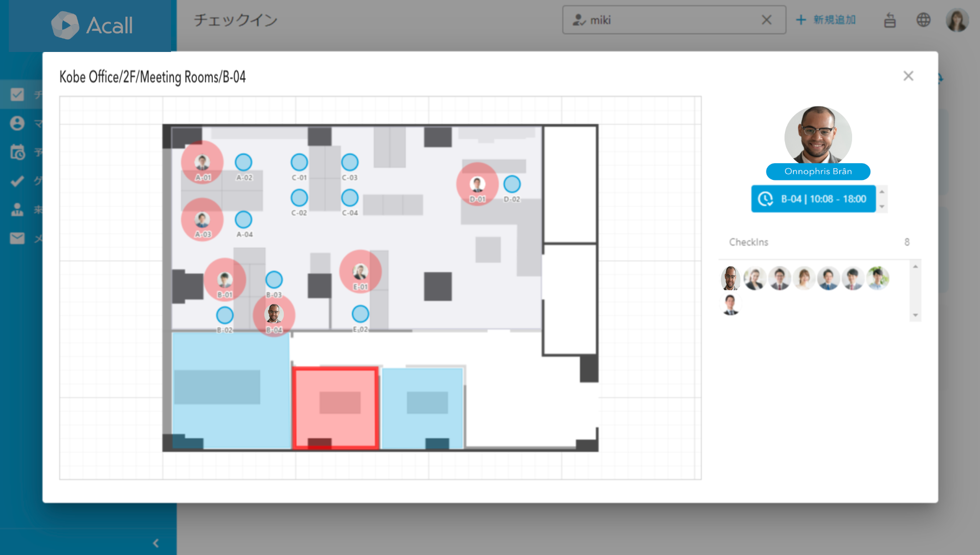Viewport: 980px width, 555px height.
Task: Click the visitor reception sidebar icon
Action: pyautogui.click(x=17, y=210)
